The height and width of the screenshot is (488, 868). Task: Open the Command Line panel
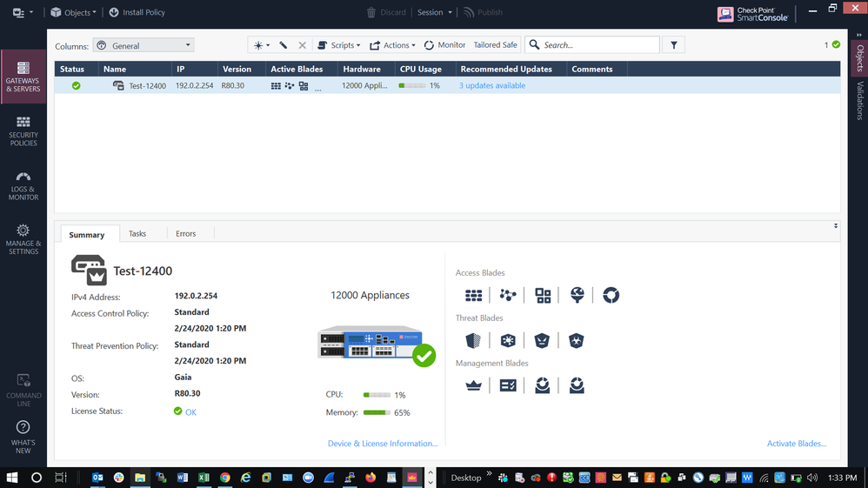23,390
